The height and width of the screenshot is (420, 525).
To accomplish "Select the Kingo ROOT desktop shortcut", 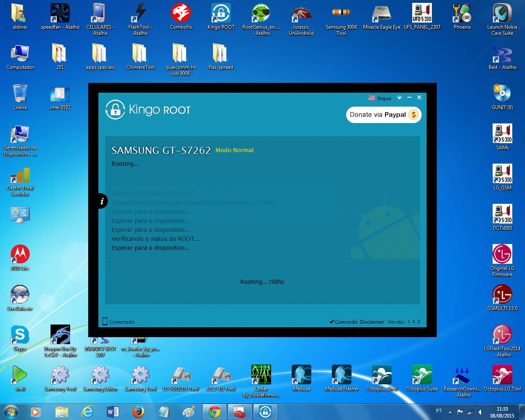I will click(x=221, y=17).
